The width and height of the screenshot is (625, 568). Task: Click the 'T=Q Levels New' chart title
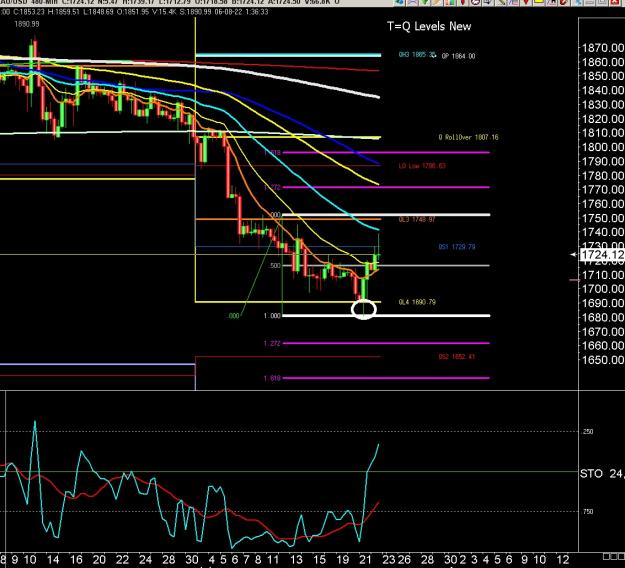(429, 26)
